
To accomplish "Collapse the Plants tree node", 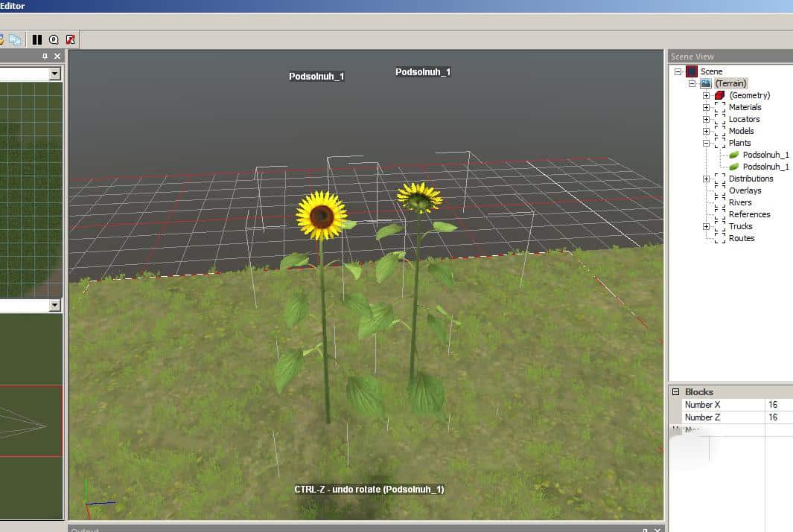I will [x=706, y=143].
